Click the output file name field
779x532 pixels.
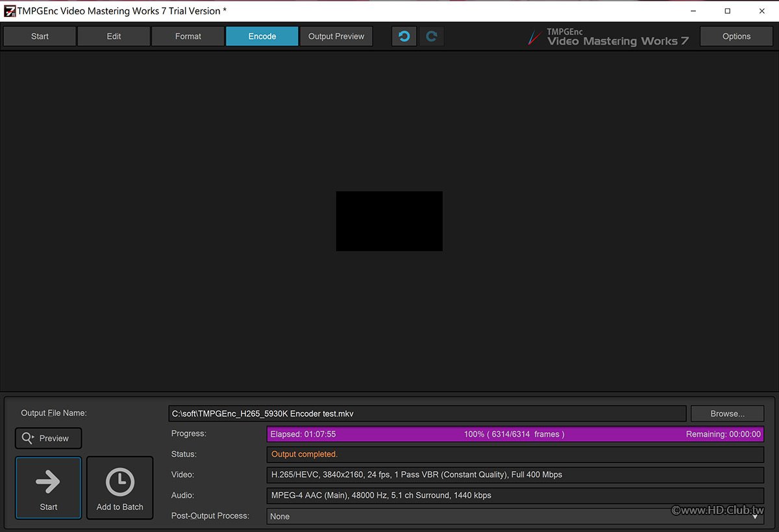click(x=427, y=413)
